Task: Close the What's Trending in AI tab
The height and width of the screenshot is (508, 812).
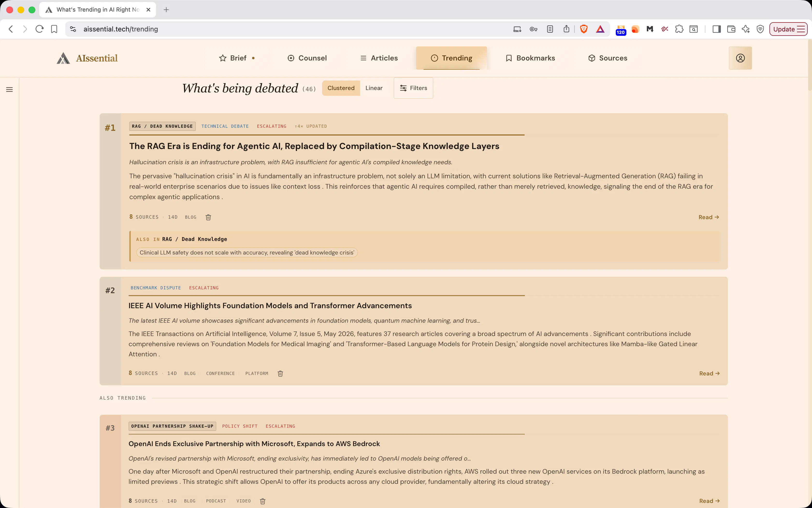Action: coord(148,10)
